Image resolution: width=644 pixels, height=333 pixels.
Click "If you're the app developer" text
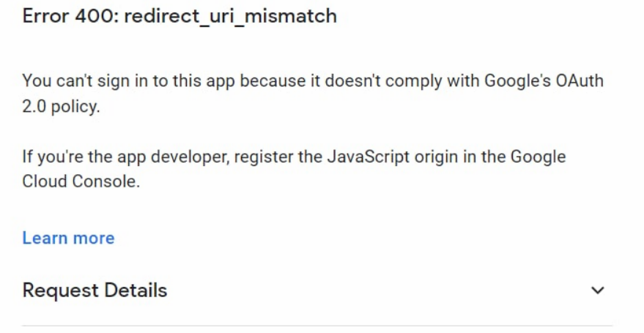tap(112, 157)
